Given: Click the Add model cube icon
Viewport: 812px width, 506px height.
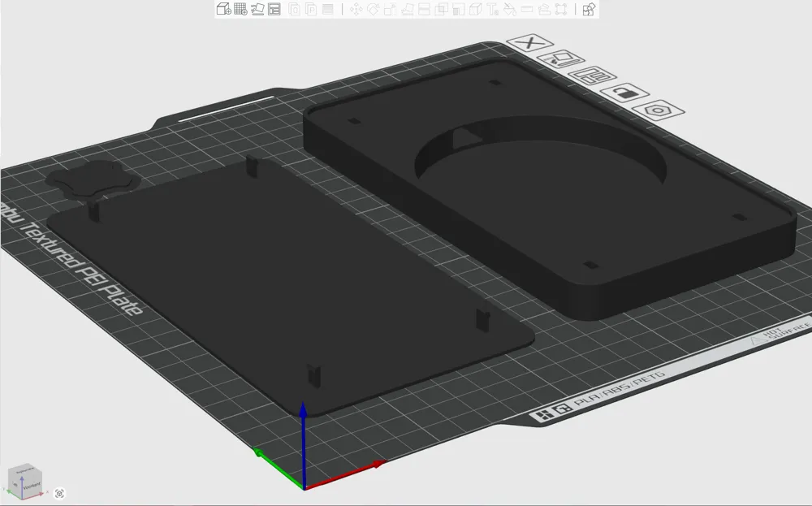Looking at the screenshot, I should pyautogui.click(x=223, y=9).
